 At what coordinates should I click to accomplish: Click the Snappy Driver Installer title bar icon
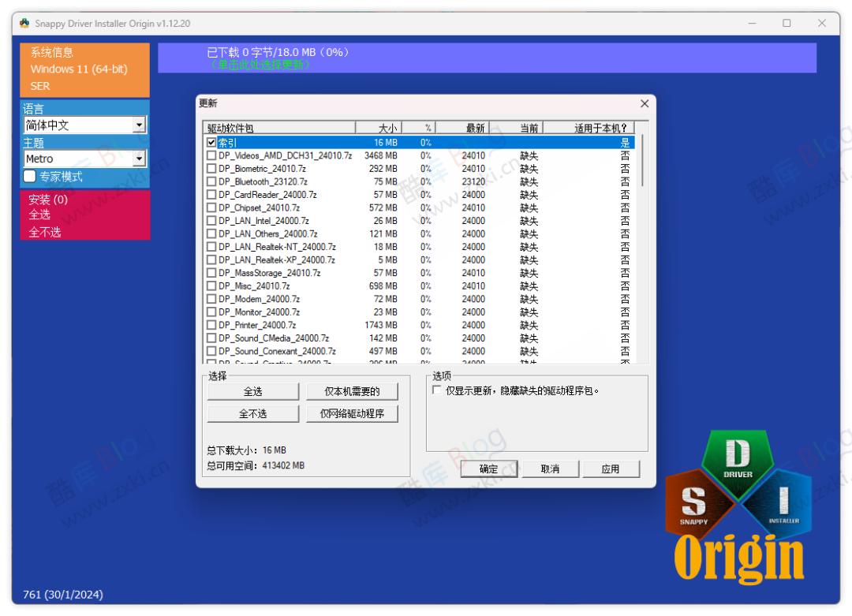(23, 24)
